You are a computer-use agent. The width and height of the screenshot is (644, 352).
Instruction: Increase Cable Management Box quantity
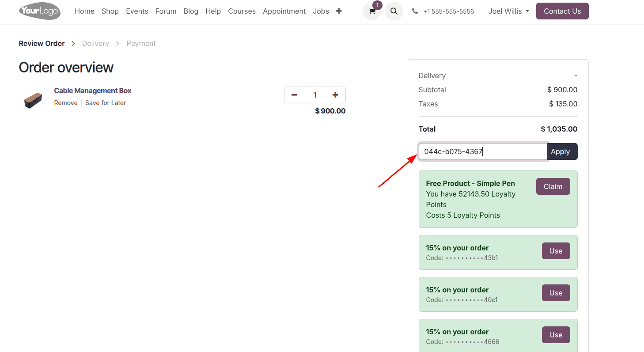[x=335, y=95]
